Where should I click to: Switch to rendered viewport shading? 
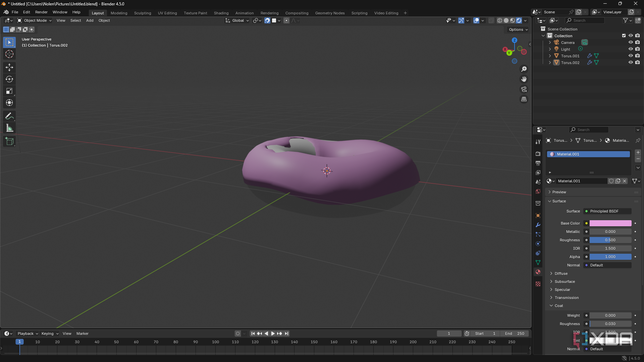519,20
